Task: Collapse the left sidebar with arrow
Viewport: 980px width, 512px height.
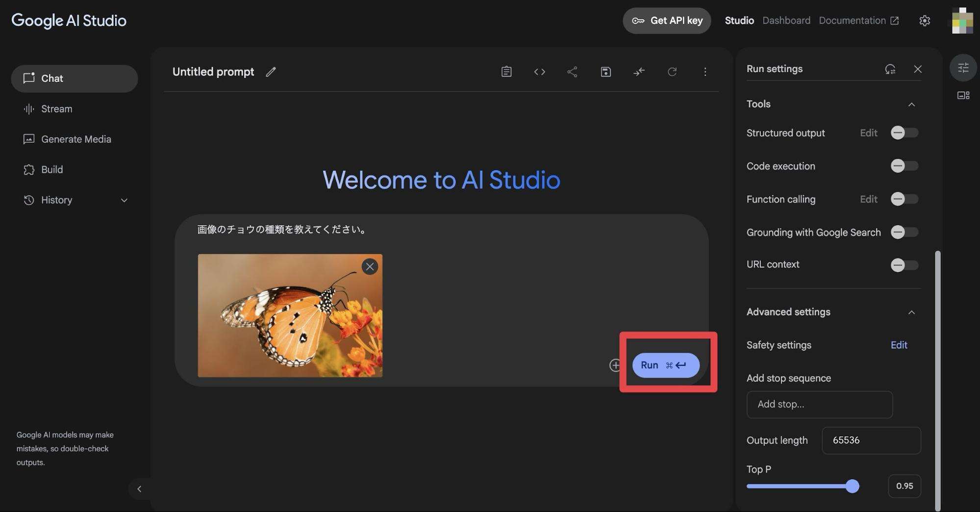Action: pos(139,489)
